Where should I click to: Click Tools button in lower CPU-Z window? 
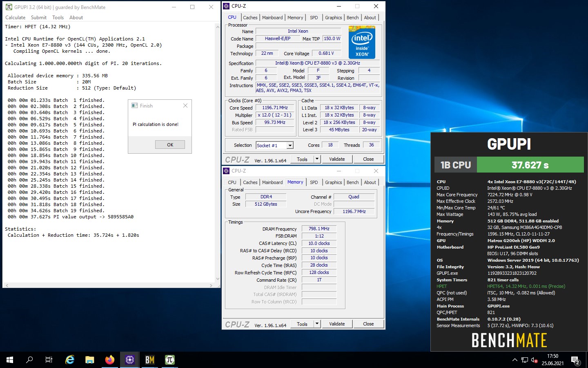pyautogui.click(x=302, y=324)
